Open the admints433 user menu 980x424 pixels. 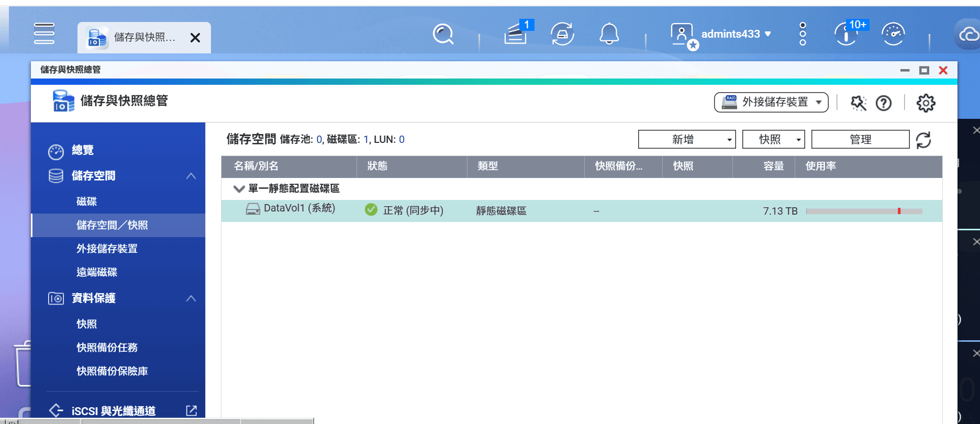735,34
